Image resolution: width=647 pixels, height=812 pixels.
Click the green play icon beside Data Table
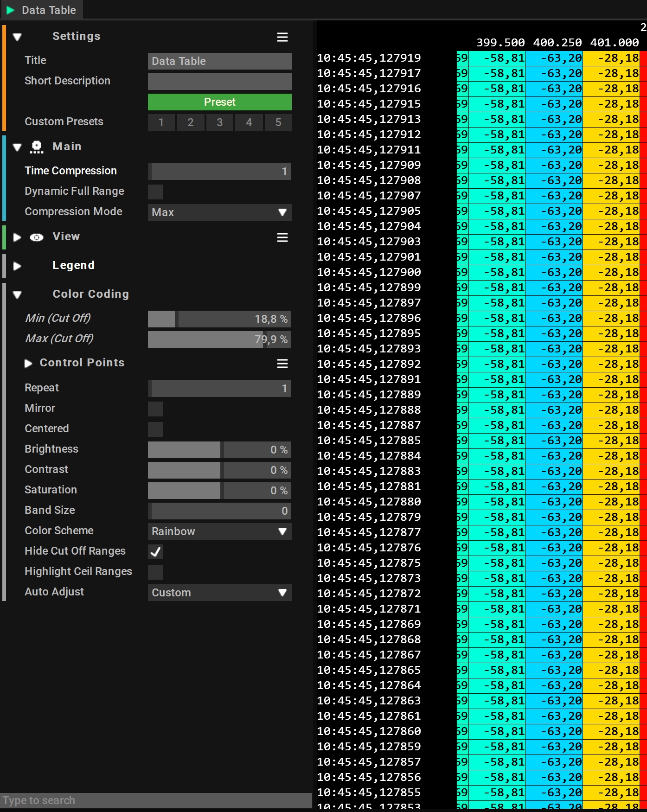[10, 10]
